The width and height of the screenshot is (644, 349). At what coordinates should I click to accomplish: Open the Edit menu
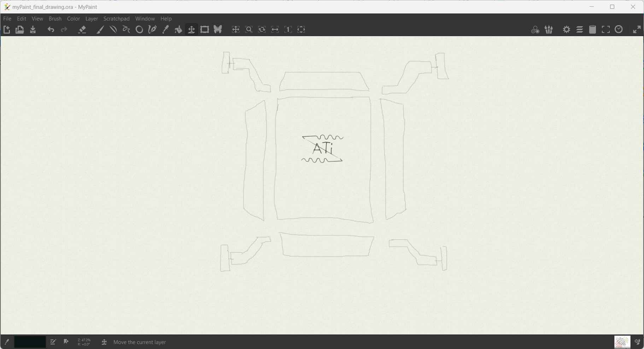click(x=22, y=19)
